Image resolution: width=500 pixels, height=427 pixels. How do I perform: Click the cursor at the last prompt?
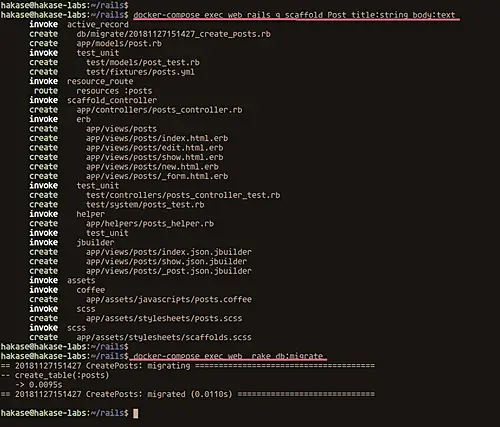point(136,414)
